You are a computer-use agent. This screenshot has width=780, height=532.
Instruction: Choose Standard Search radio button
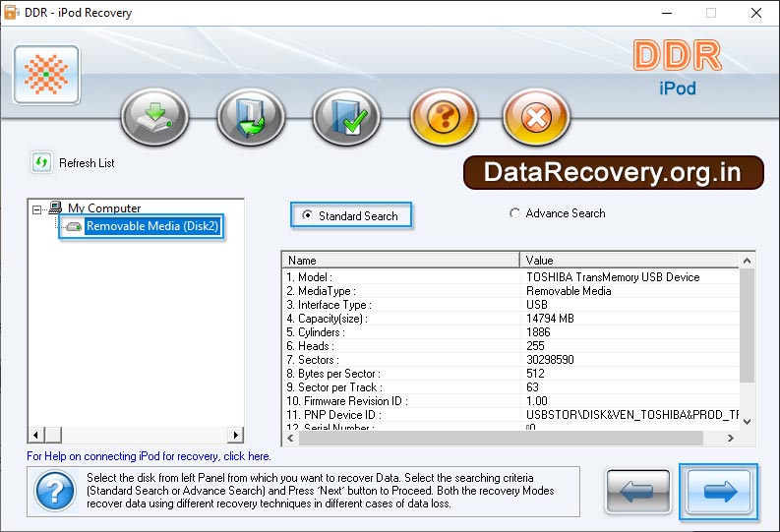coord(308,215)
